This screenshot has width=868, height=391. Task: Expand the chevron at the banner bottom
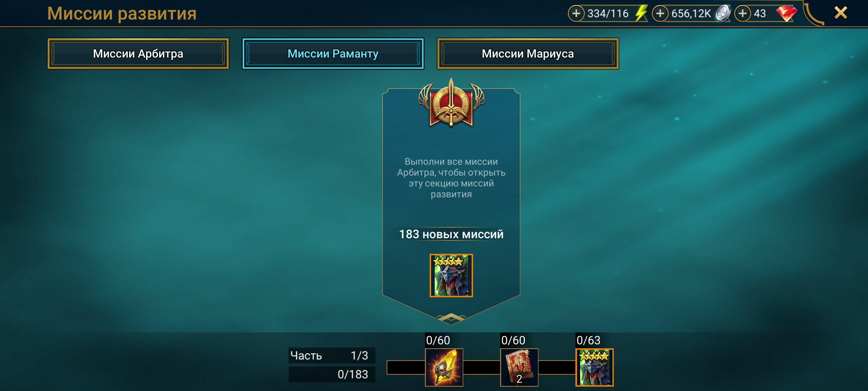click(x=451, y=318)
